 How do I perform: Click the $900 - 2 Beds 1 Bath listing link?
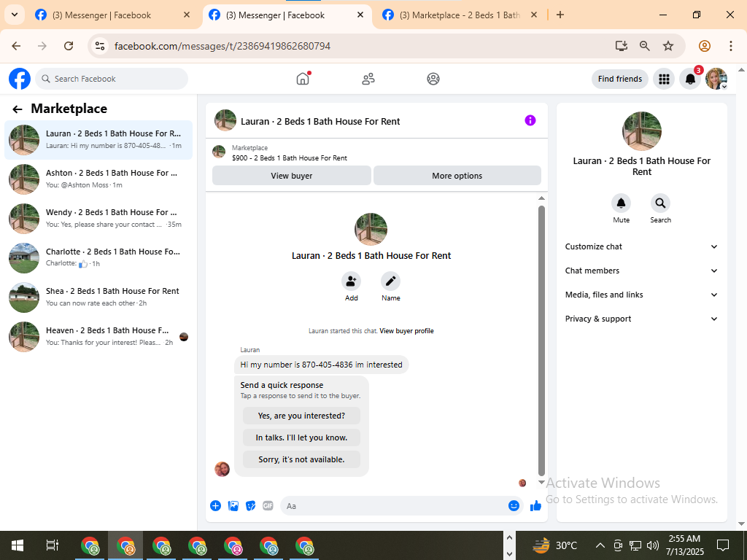[290, 157]
